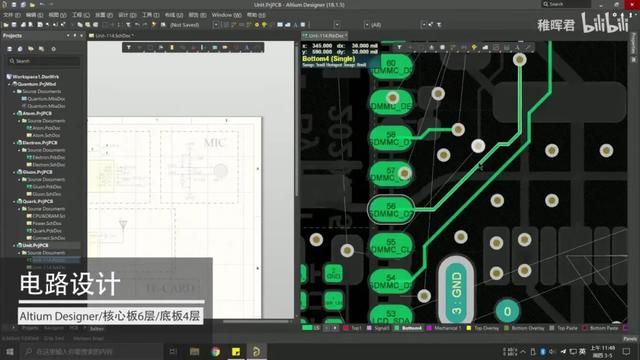This screenshot has width=640, height=360.
Task: Open the Windows notification center icon
Action: click(626, 351)
